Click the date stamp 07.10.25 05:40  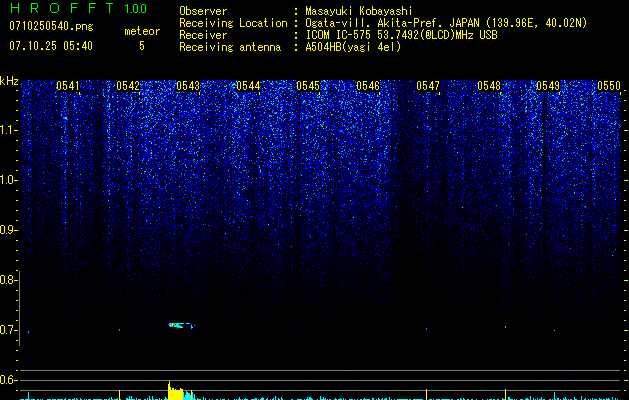click(51, 46)
